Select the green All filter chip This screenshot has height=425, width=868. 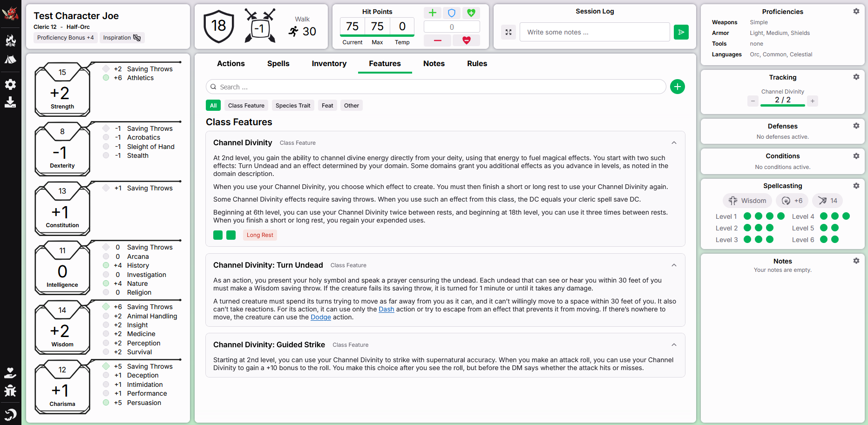click(213, 106)
